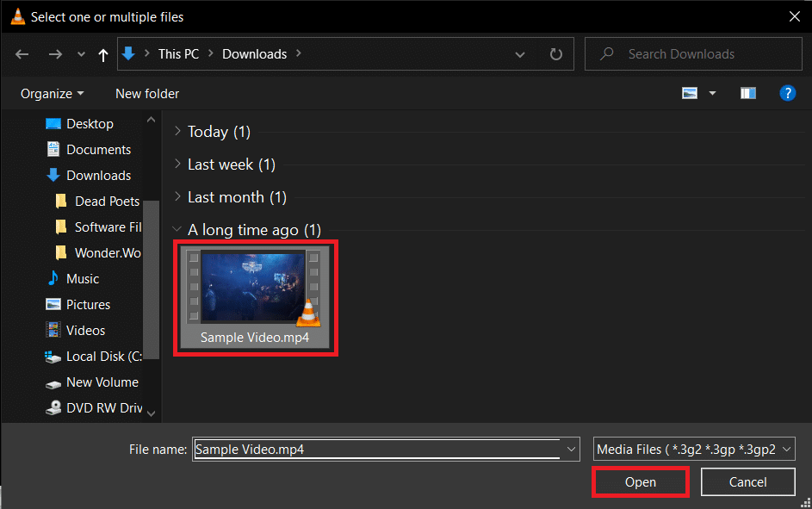Screen dimensions: 812x509
Task: Click the back navigation arrow
Action: tap(22, 53)
